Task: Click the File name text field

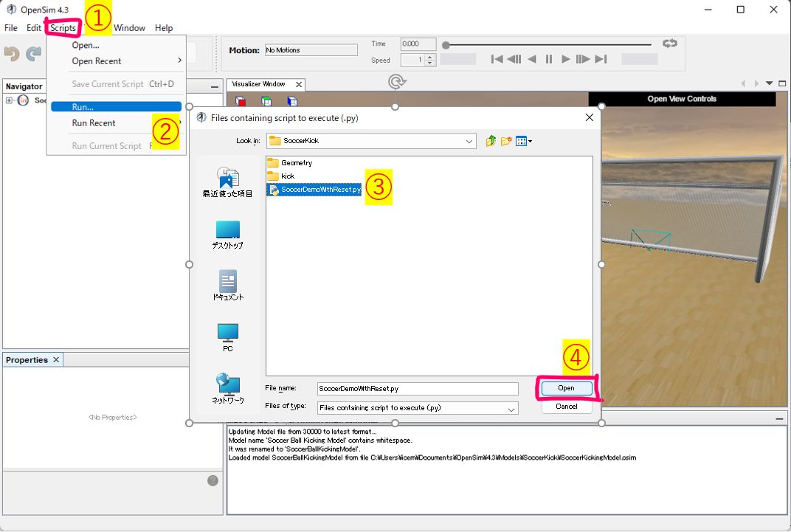Action: click(418, 388)
